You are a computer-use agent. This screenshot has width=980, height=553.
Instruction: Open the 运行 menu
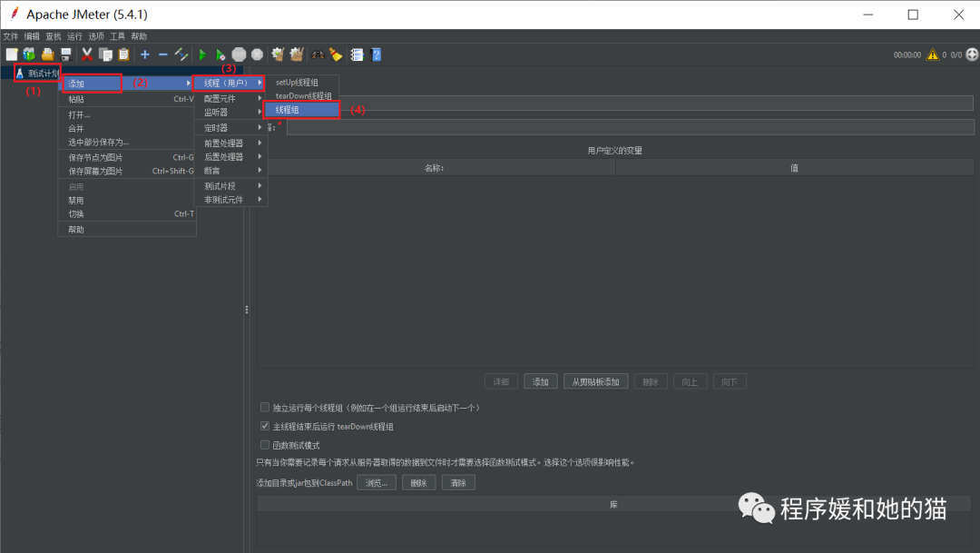[x=74, y=36]
